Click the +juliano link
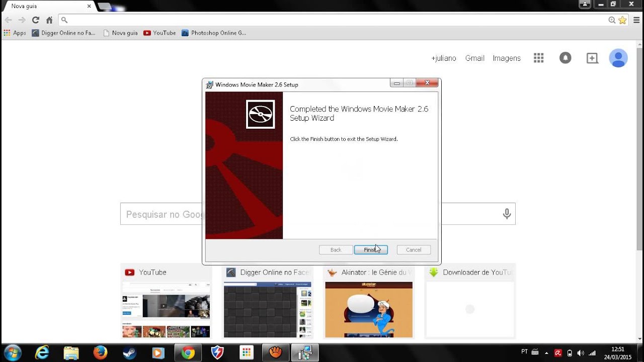Viewport: 644px width, 362px height. pyautogui.click(x=444, y=58)
